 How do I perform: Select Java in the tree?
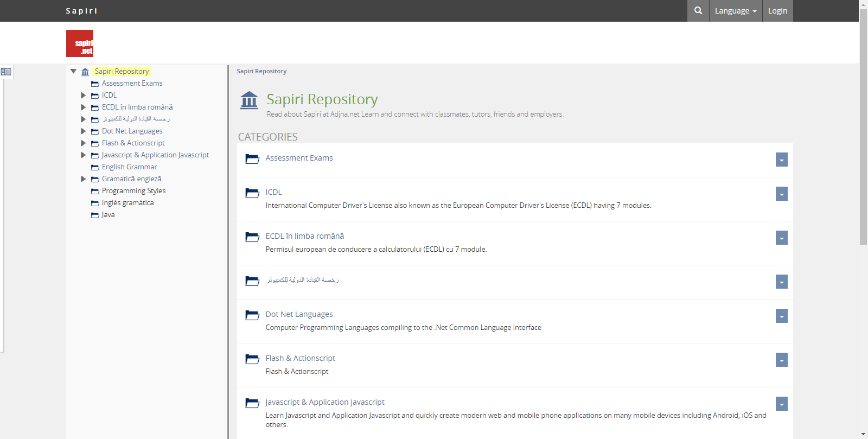click(x=108, y=215)
